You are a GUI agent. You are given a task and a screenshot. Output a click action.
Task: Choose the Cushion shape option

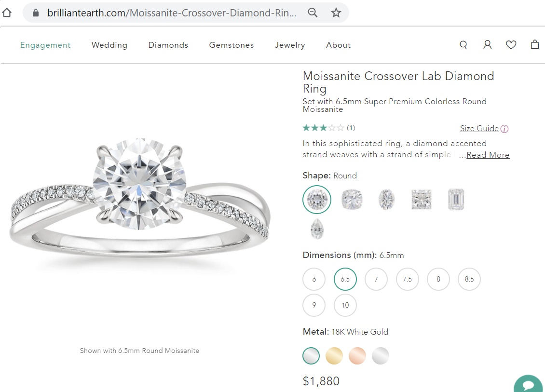pyautogui.click(x=352, y=199)
